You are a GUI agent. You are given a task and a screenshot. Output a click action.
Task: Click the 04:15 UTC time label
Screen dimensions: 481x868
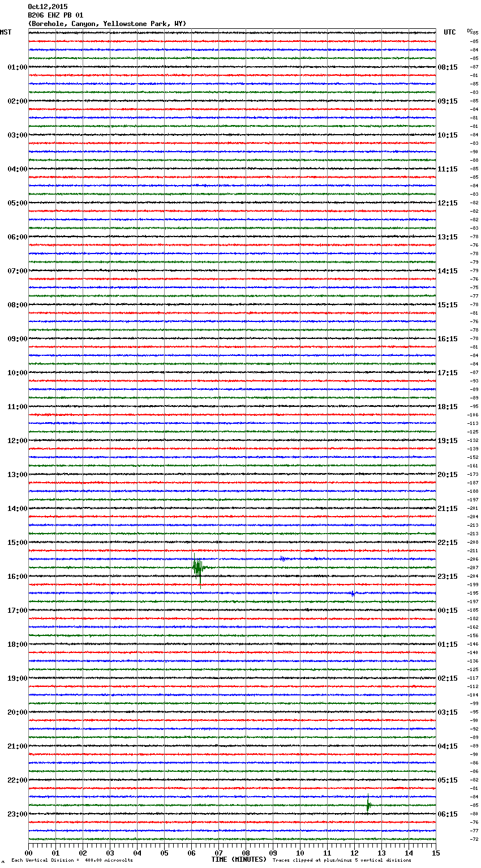[448, 746]
